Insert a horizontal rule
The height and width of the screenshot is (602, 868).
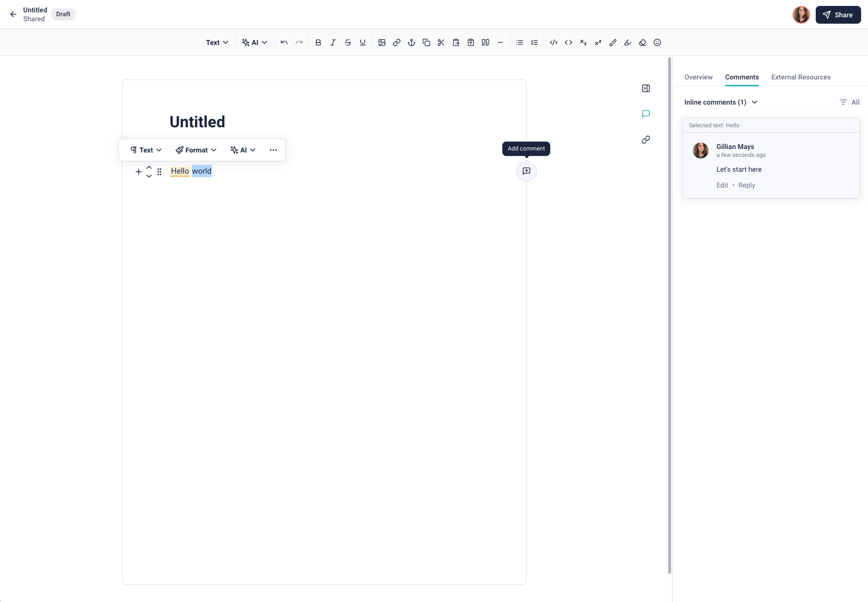500,42
